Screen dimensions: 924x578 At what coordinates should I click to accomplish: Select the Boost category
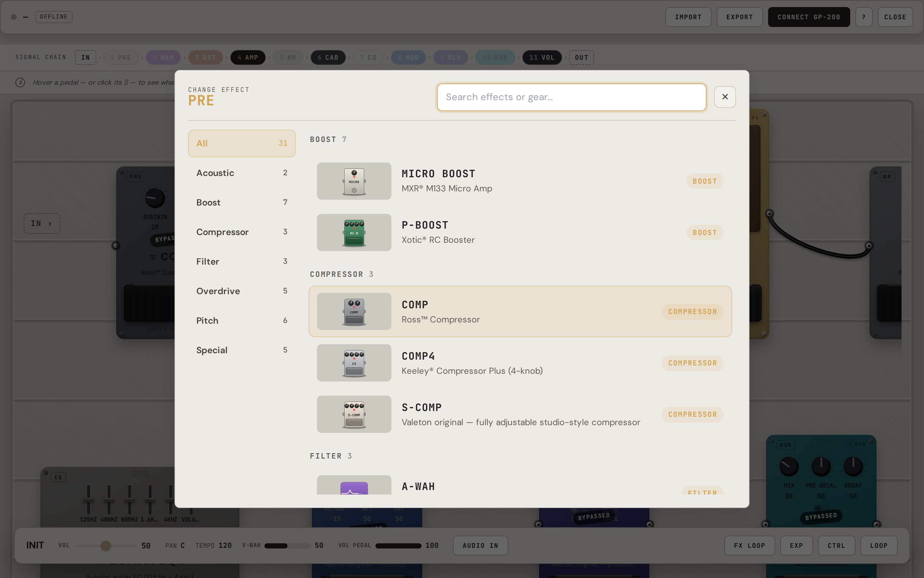click(x=242, y=202)
